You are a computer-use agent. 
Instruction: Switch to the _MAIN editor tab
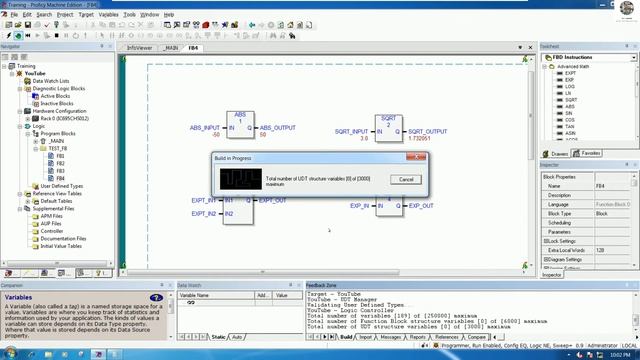point(171,48)
